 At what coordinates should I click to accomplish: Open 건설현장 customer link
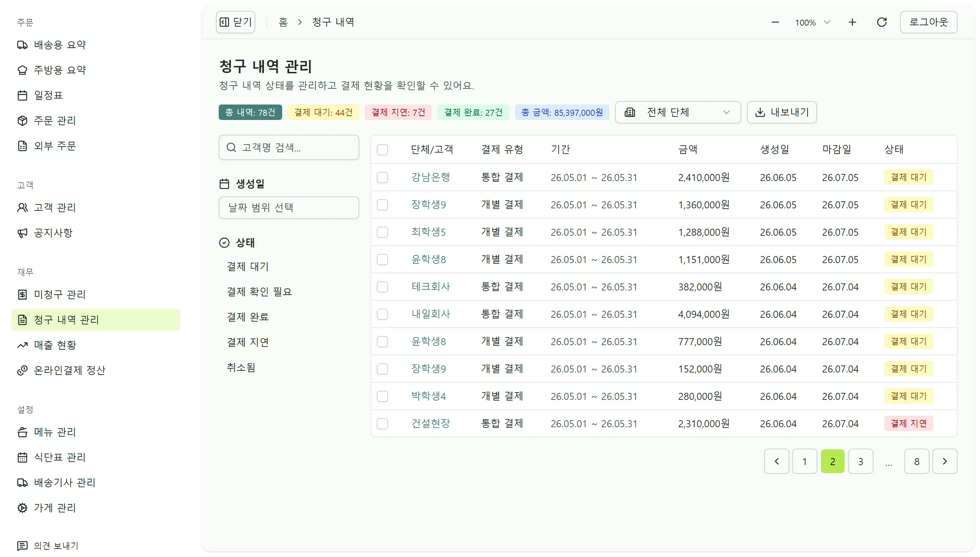click(430, 423)
